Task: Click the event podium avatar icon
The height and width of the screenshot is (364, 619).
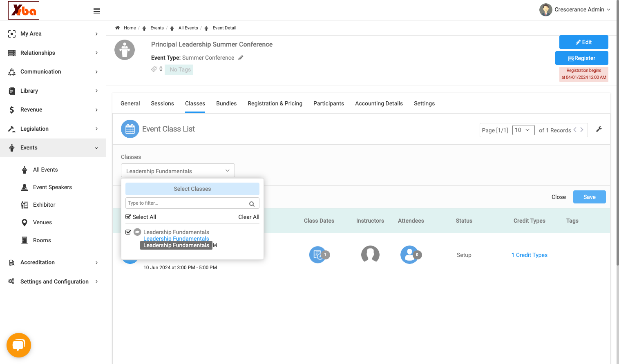Action: [125, 50]
